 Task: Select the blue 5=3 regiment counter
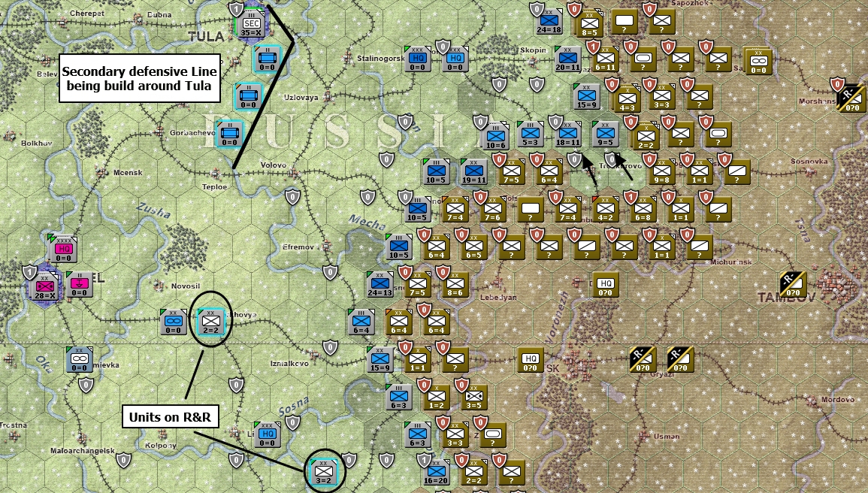pos(531,135)
